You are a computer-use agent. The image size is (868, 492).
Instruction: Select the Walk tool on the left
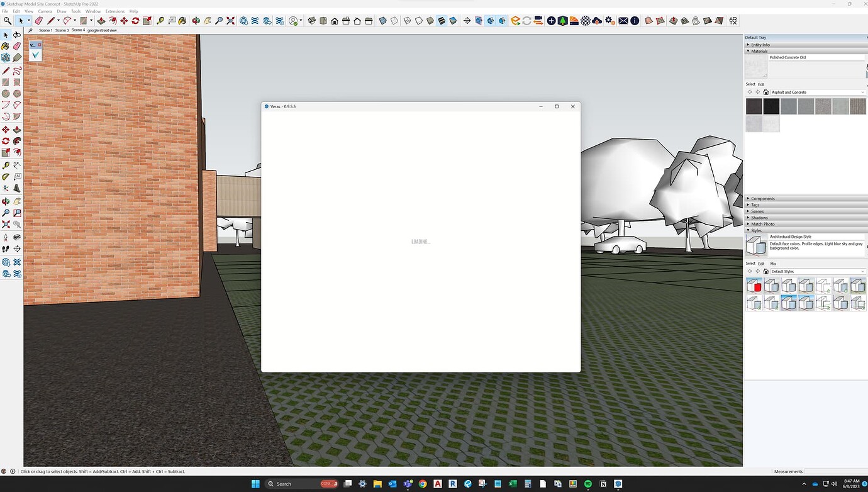[x=6, y=248]
